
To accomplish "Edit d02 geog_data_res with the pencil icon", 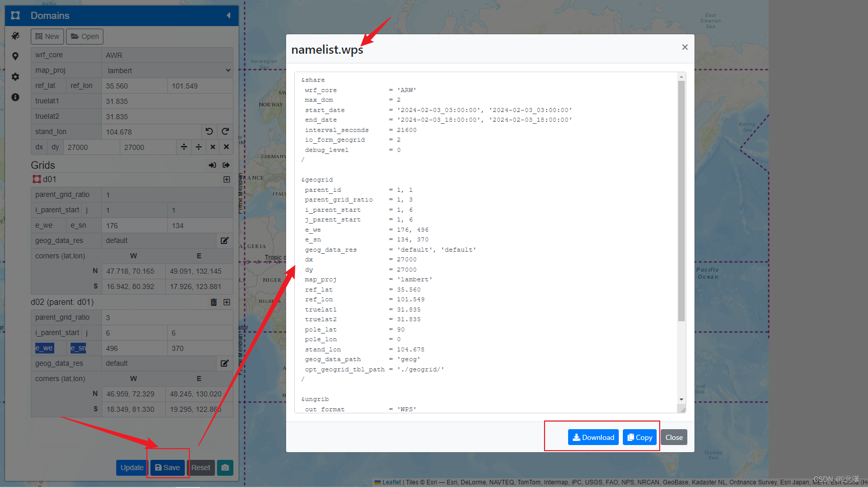I will pyautogui.click(x=225, y=363).
